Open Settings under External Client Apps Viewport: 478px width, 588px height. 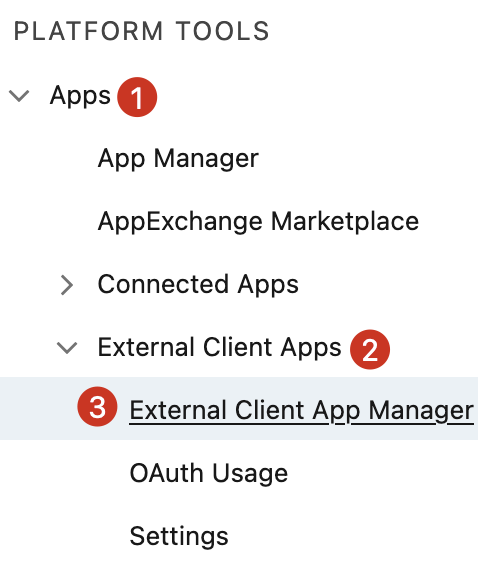[x=179, y=536]
